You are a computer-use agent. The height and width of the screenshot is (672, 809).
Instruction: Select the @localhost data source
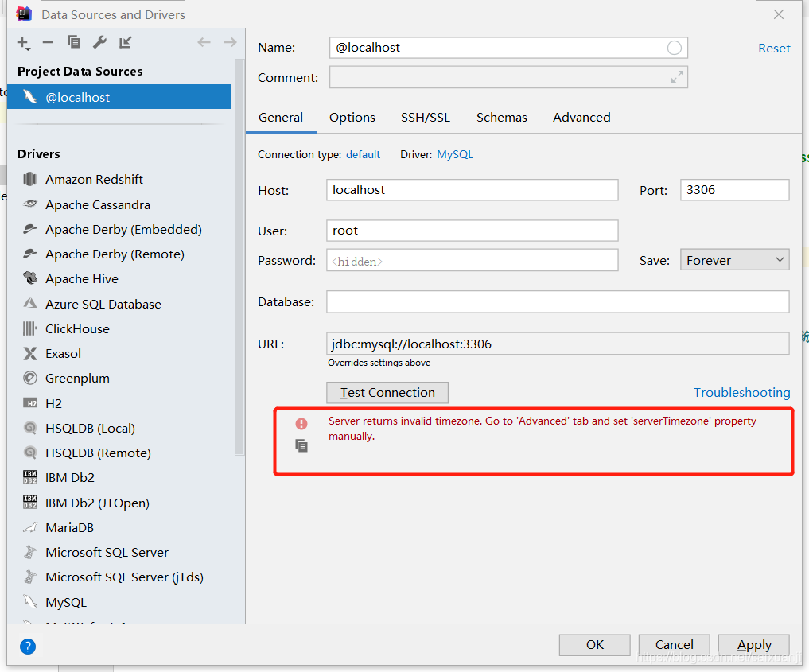click(x=119, y=97)
